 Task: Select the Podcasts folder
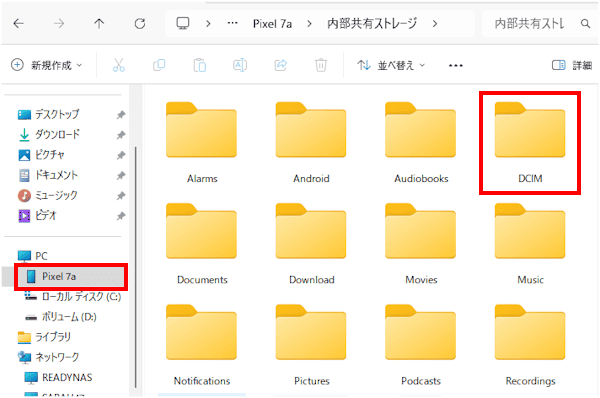click(x=421, y=346)
